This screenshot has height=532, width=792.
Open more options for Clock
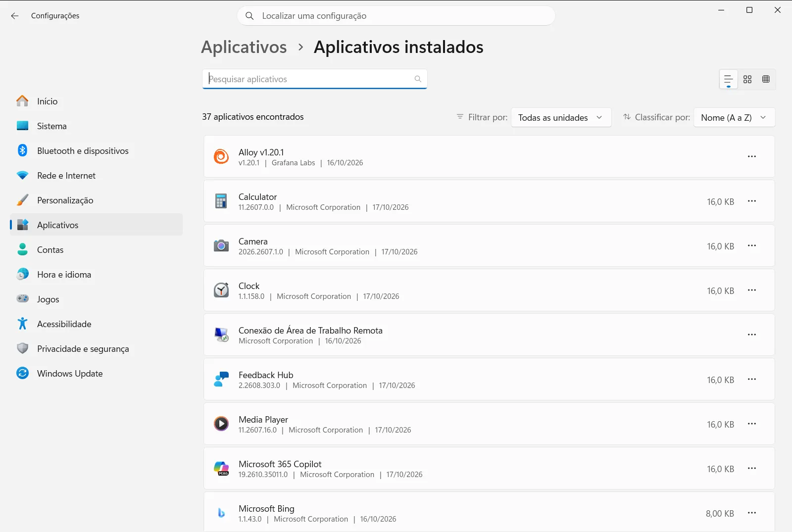coord(752,290)
